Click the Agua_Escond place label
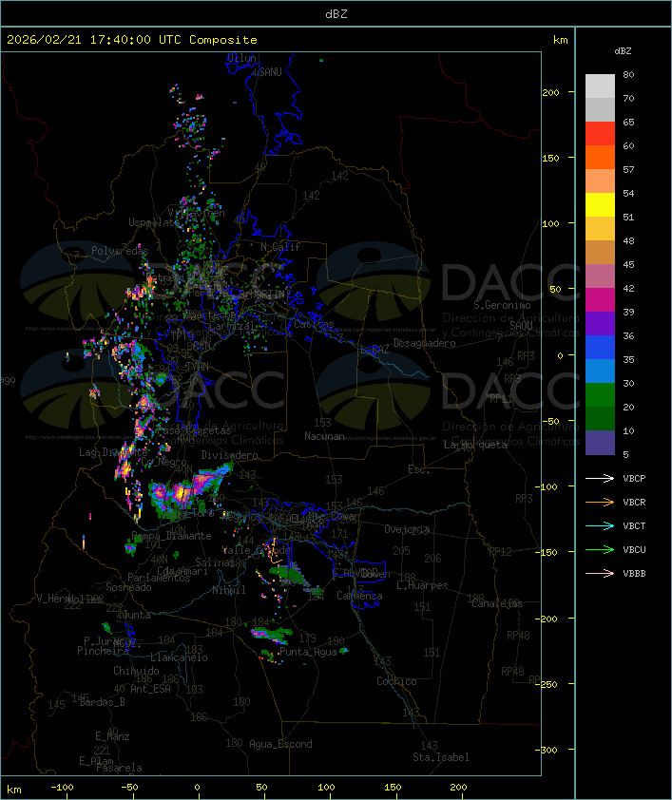Image resolution: width=672 pixels, height=800 pixels. [280, 744]
